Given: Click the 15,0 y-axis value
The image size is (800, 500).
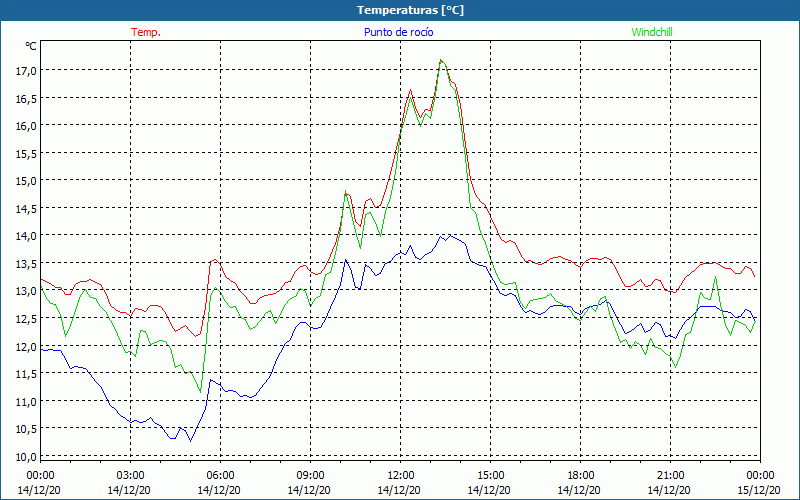Looking at the screenshot, I should 26,181.
